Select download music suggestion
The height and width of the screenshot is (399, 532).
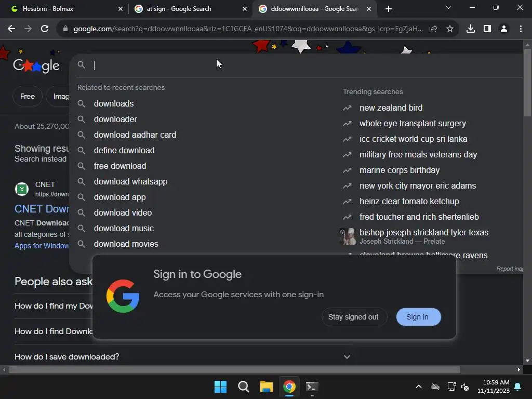pos(124,229)
